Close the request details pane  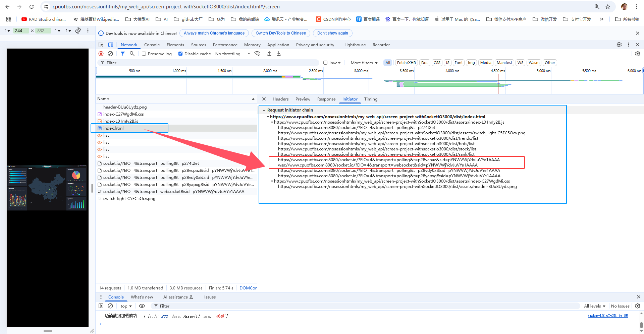coord(264,99)
